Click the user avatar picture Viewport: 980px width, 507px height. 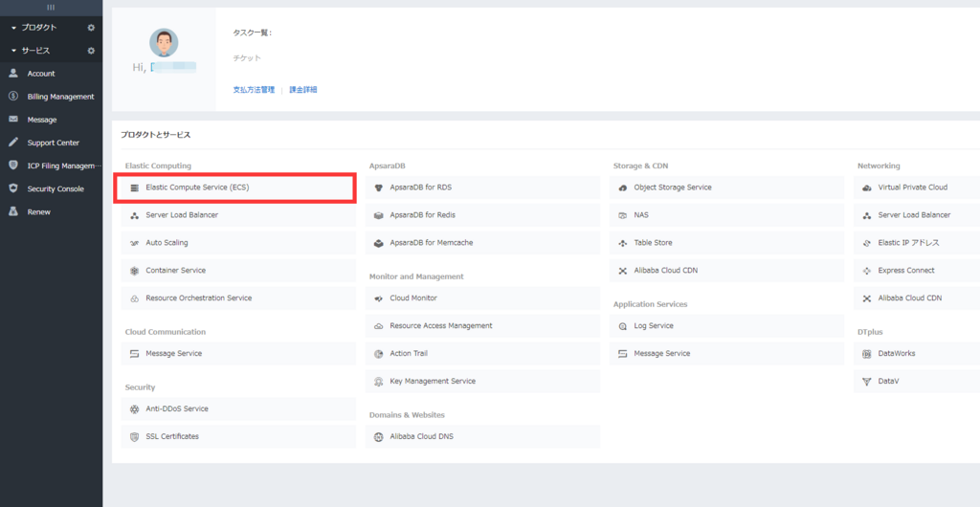point(164,43)
